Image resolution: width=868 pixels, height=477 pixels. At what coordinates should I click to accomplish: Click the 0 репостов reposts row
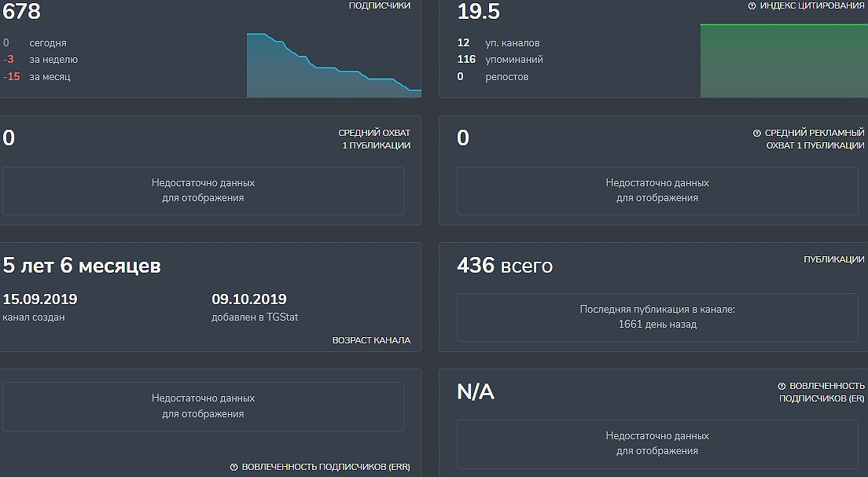[493, 77]
